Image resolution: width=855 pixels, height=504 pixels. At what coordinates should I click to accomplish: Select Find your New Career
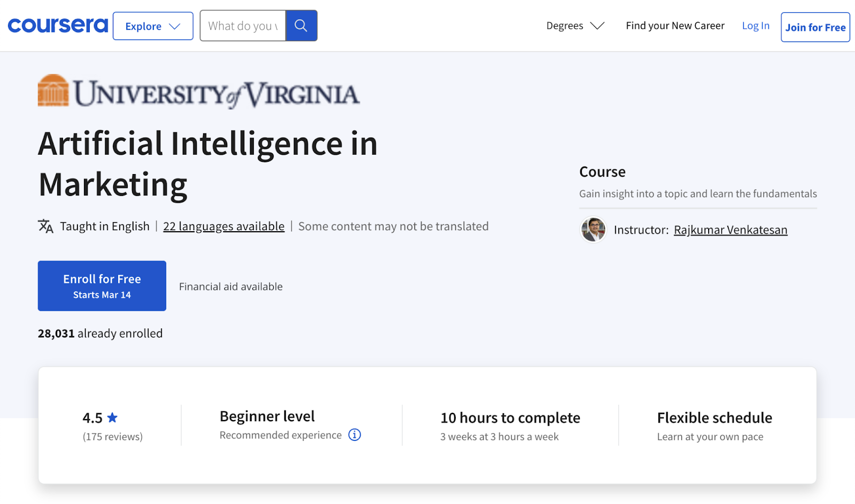(x=675, y=25)
